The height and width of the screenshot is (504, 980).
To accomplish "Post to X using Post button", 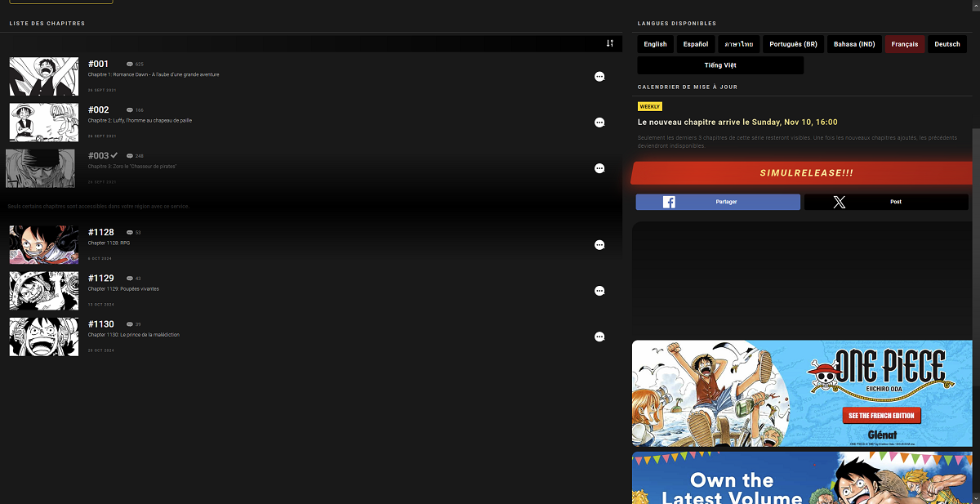I will pos(887,202).
